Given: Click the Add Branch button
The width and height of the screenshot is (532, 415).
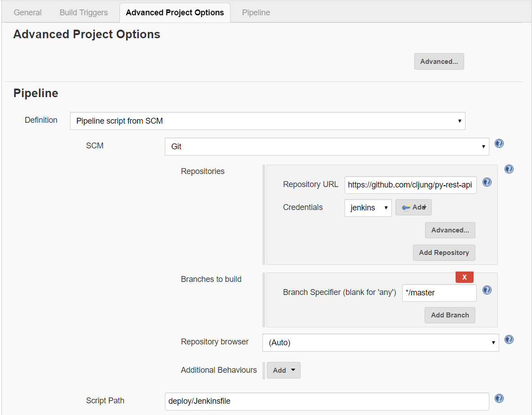Looking at the screenshot, I should pyautogui.click(x=449, y=315).
